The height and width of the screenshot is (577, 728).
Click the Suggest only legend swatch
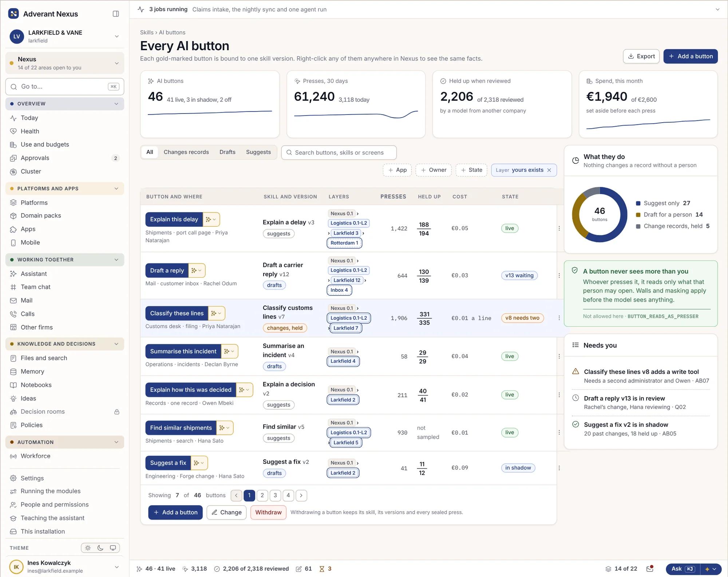(638, 203)
